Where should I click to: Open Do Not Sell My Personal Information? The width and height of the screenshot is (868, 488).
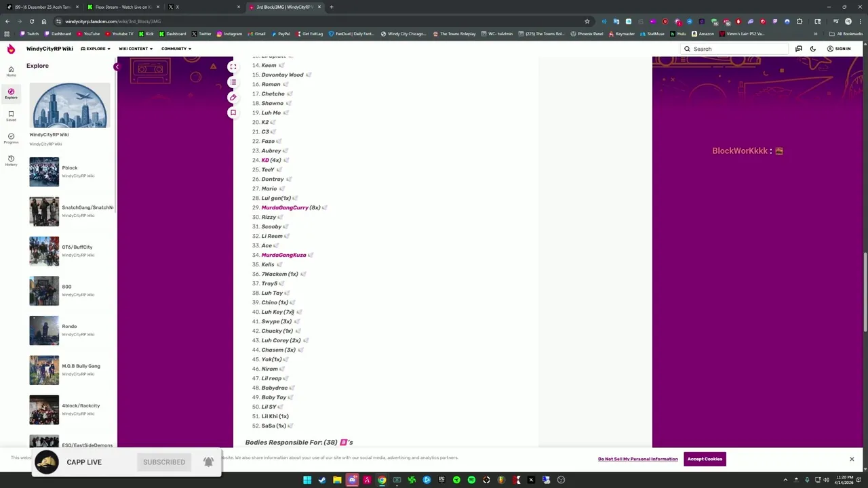pyautogui.click(x=637, y=459)
